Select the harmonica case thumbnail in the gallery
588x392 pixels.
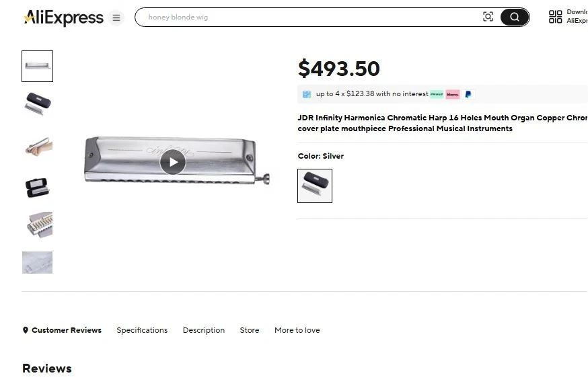pos(37,104)
